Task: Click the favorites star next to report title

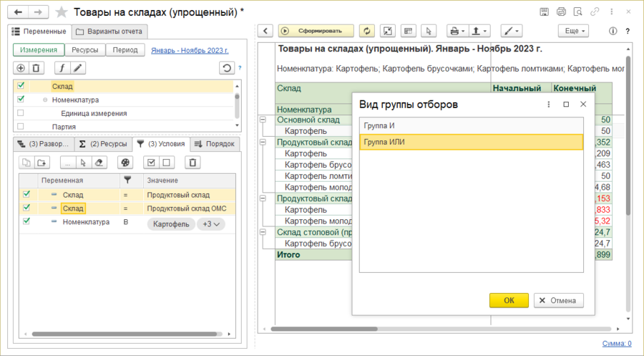Action: pyautogui.click(x=62, y=12)
